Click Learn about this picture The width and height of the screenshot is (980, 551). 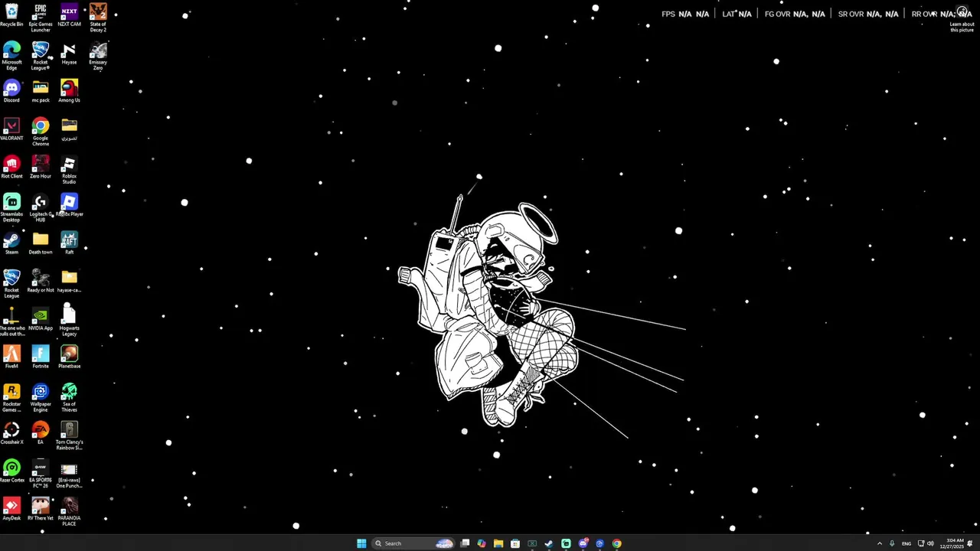962,19
